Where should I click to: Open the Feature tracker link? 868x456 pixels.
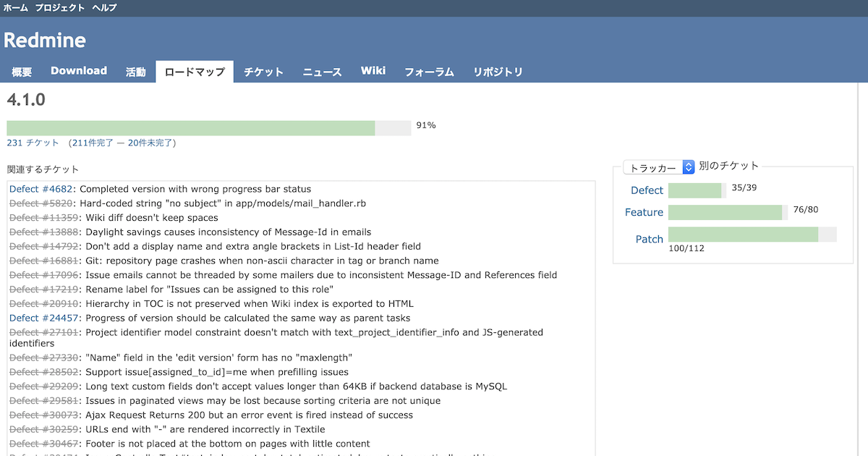coord(644,212)
